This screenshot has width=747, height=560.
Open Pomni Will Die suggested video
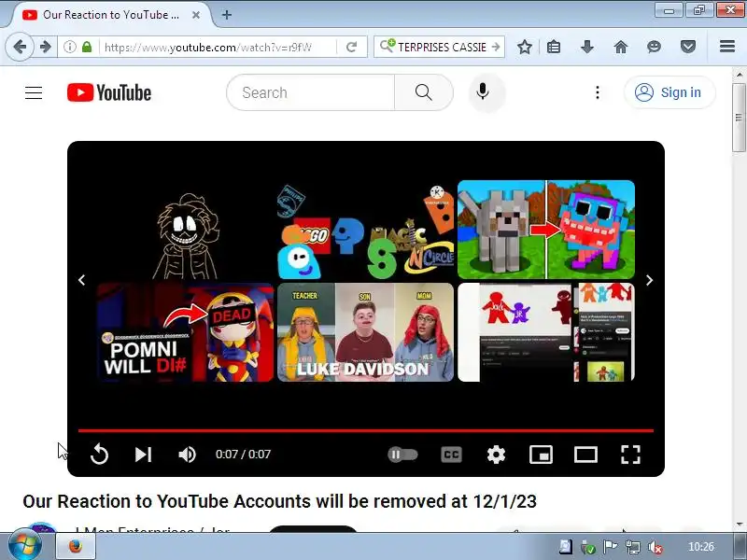tap(185, 332)
